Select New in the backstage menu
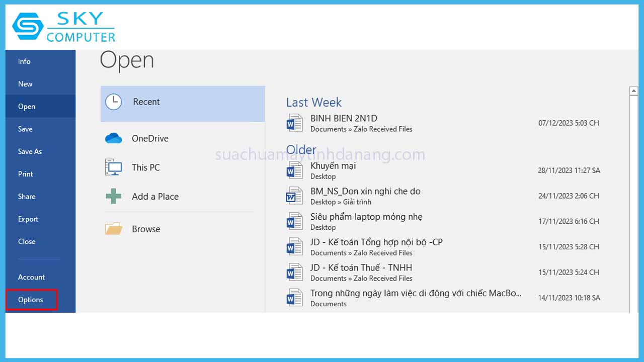The image size is (644, 362). pos(40,84)
